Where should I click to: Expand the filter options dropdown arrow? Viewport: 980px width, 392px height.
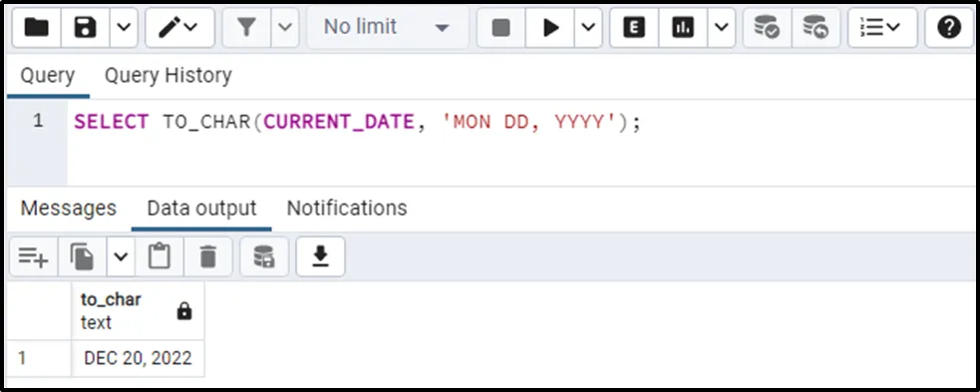pos(285,28)
